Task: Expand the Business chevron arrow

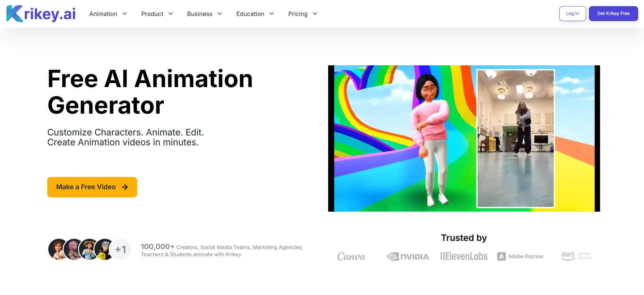Action: click(x=220, y=14)
